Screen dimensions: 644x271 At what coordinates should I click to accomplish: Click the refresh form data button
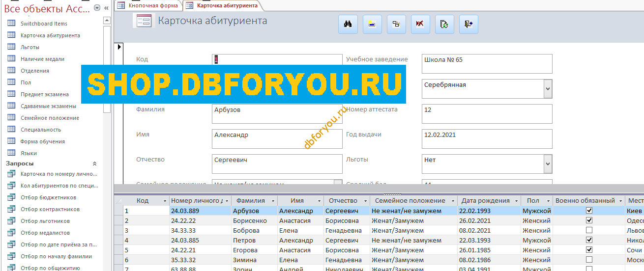tap(444, 24)
